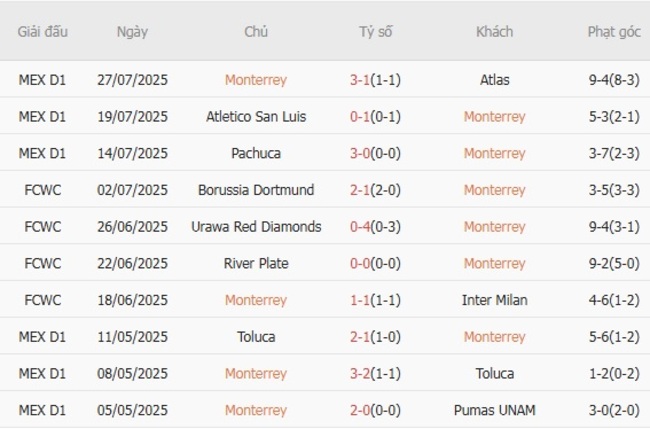
Task: Open the 3-1 score against Atlas
Action: (361, 80)
